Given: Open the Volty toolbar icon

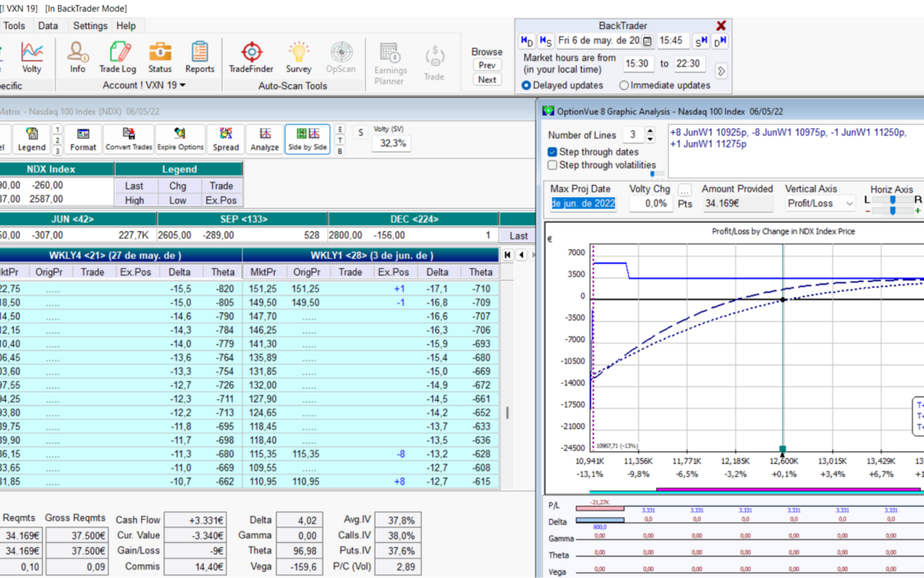Looking at the screenshot, I should coord(32,57).
